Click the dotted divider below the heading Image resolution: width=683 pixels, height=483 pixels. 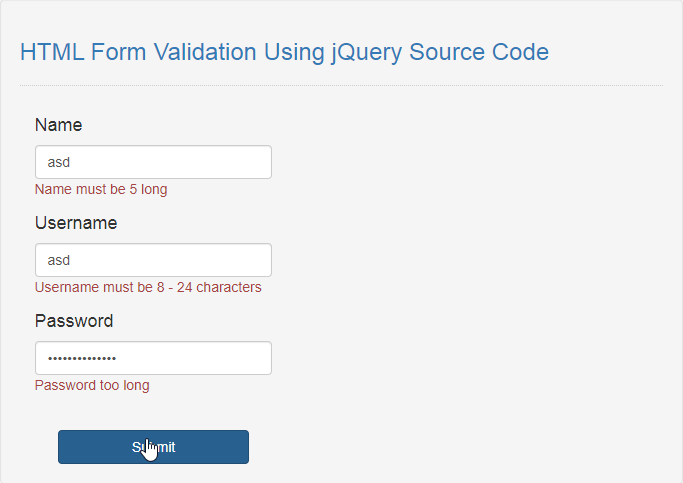[342, 85]
